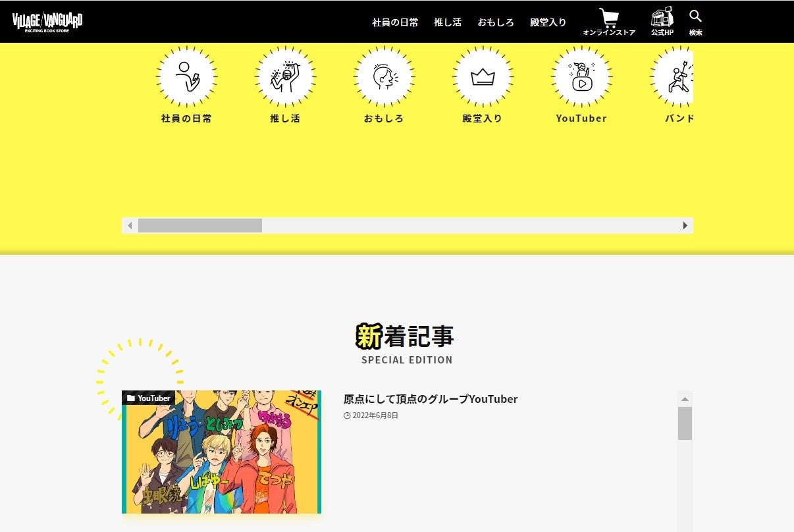Select the おもしろ laughing face circle icon
Viewport: 794px width, 532px height.
click(384, 76)
